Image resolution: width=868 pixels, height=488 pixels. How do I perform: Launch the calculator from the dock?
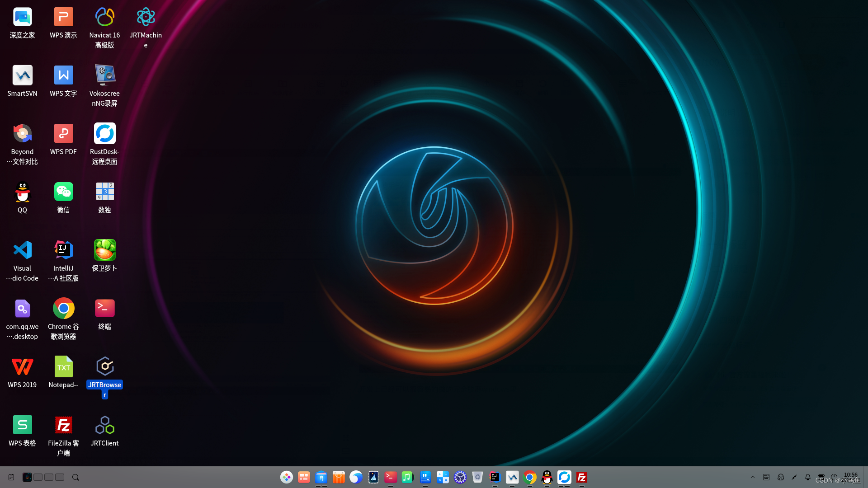tap(443, 477)
